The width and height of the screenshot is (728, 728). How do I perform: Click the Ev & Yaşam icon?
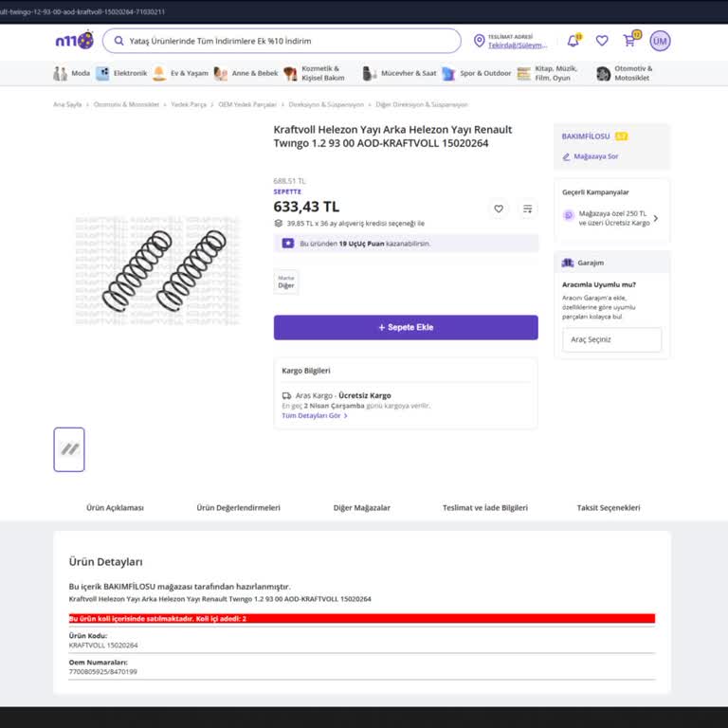(159, 73)
